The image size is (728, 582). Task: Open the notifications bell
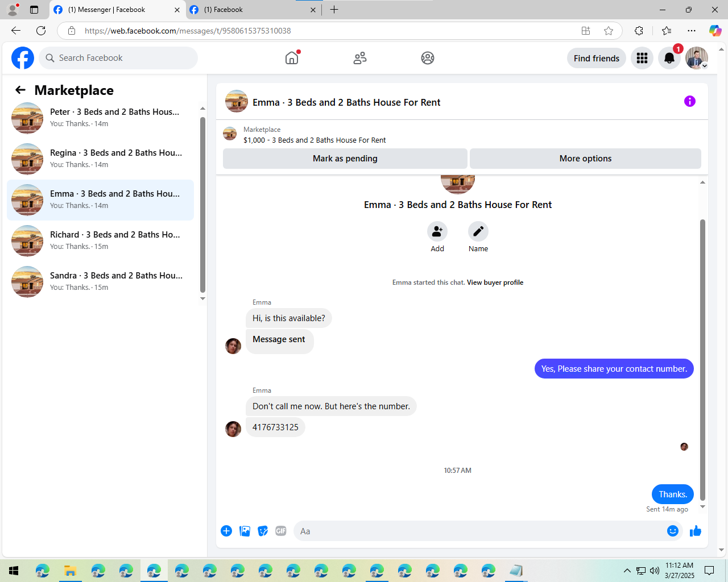[669, 58]
